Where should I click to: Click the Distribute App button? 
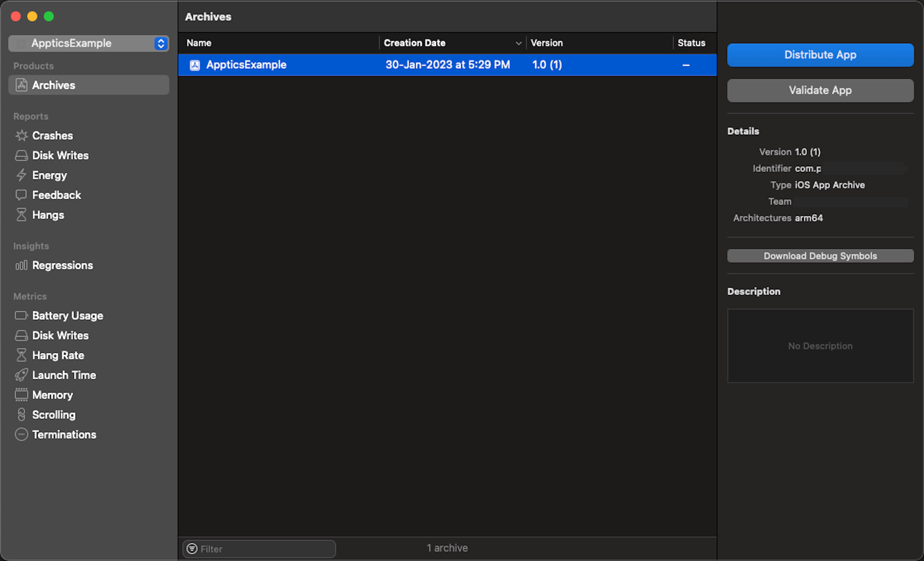(820, 55)
